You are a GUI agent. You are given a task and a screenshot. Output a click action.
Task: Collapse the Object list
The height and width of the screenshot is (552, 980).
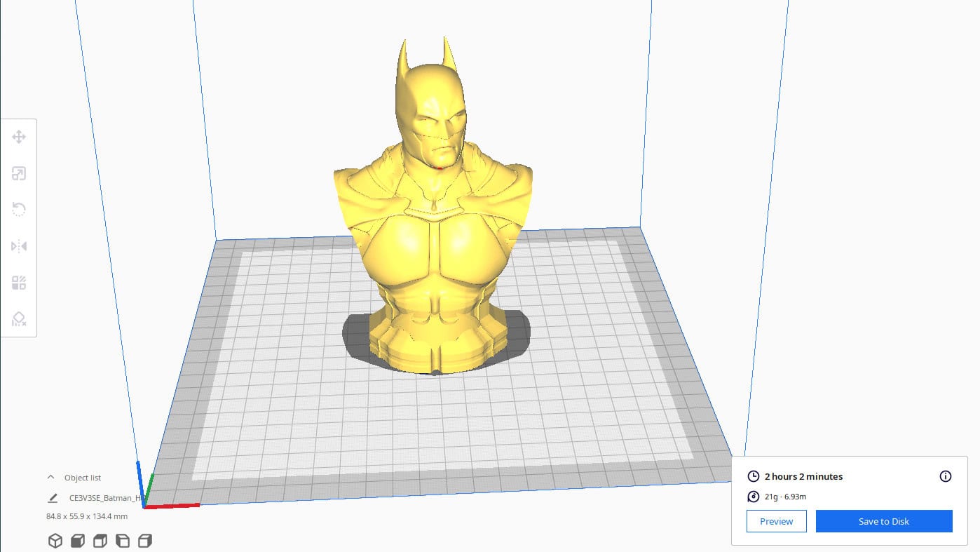tap(50, 477)
